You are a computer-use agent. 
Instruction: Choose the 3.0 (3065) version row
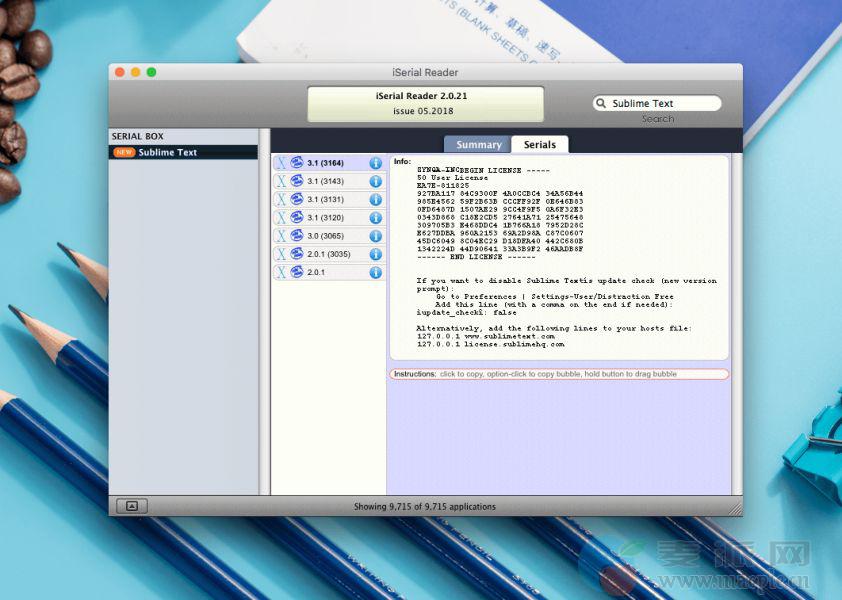click(326, 236)
